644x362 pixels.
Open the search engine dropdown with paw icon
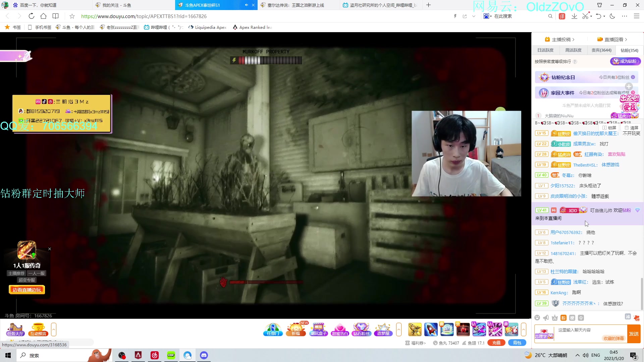[488, 16]
